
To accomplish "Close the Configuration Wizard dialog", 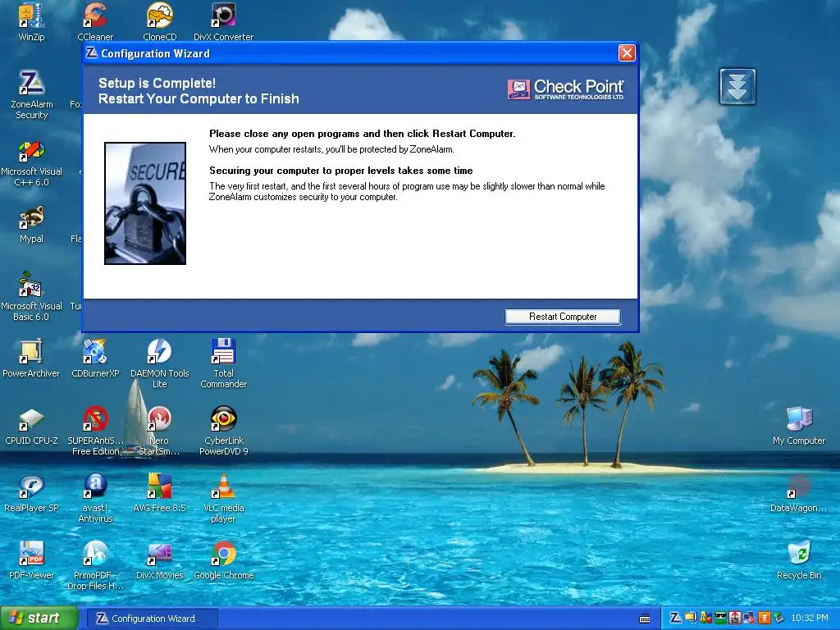I will coord(627,53).
